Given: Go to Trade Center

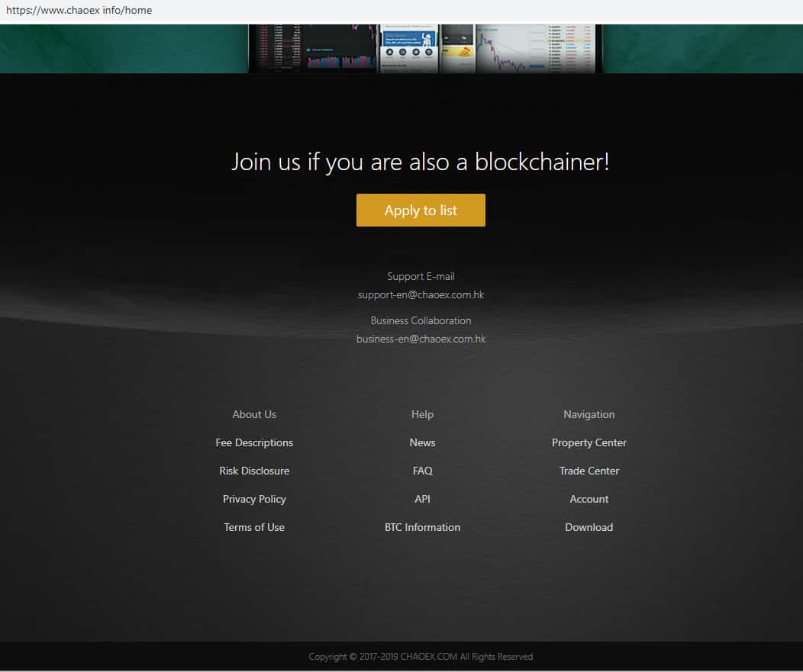Looking at the screenshot, I should point(589,471).
